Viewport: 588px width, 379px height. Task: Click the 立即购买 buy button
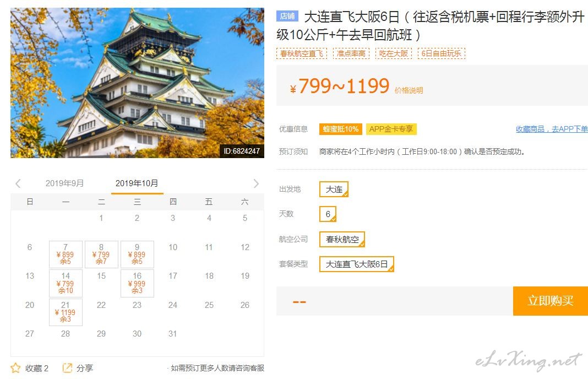point(550,301)
